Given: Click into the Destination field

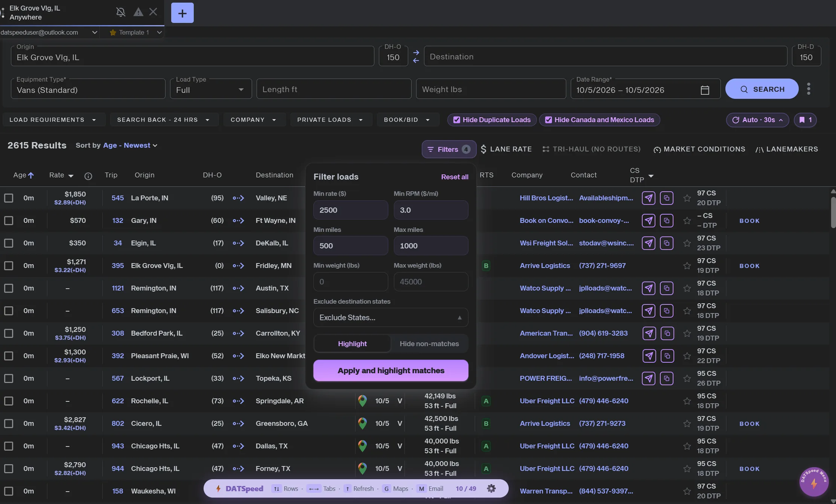Looking at the screenshot, I should click(605, 56).
